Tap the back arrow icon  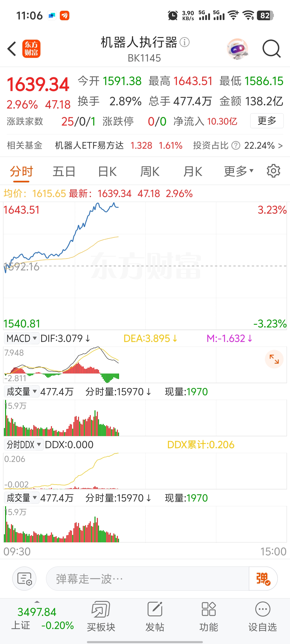pos(12,49)
